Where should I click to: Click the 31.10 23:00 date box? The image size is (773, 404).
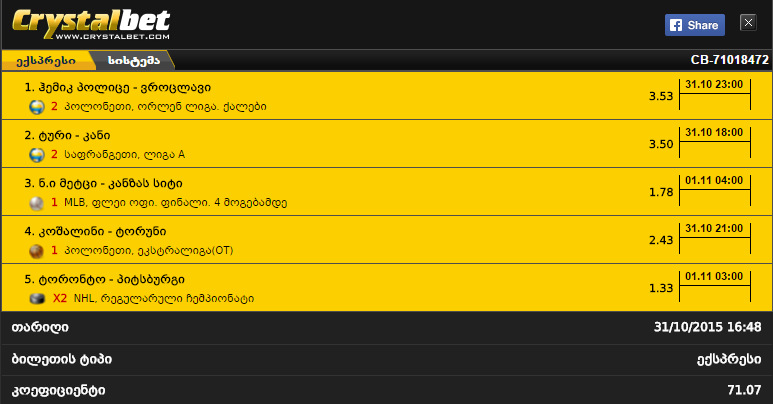click(x=714, y=86)
